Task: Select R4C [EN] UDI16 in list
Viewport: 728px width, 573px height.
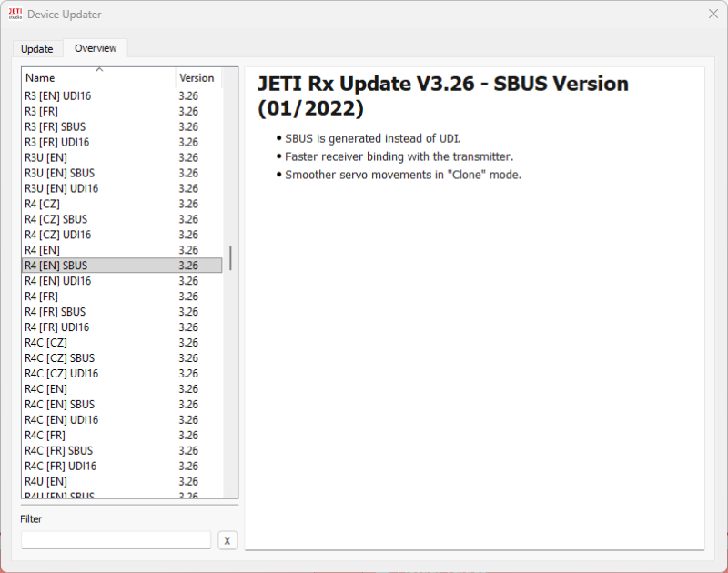Action: 61,420
